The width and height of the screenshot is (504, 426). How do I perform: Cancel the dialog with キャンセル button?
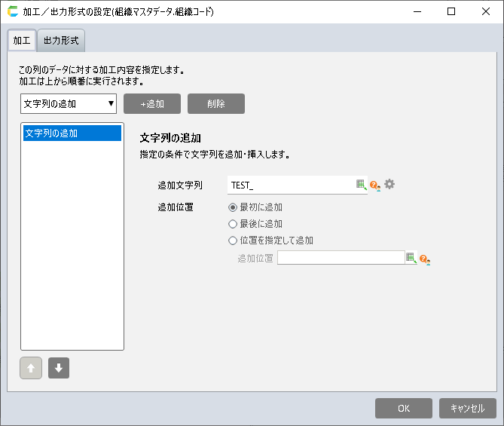467,408
